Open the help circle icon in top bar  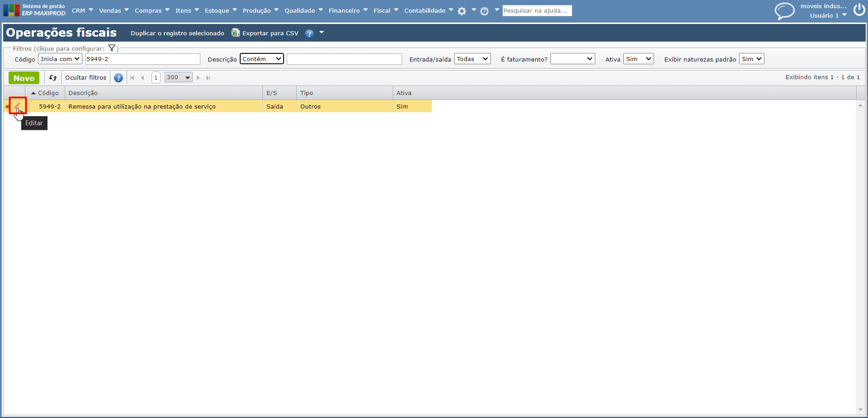(484, 11)
